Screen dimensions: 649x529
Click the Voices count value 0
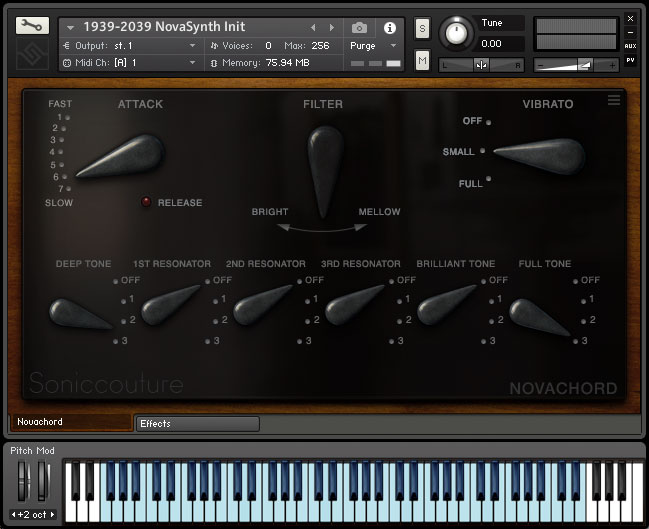coord(268,46)
